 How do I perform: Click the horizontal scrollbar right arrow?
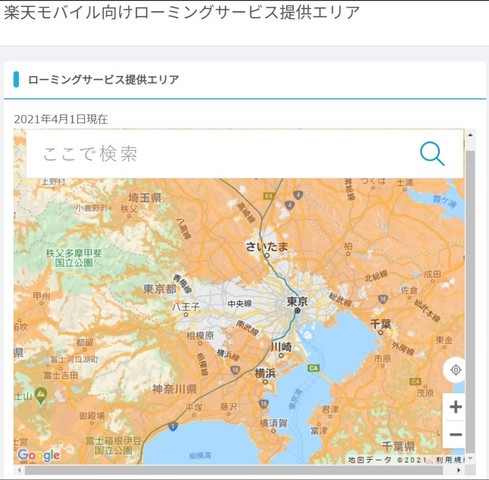coord(459,470)
